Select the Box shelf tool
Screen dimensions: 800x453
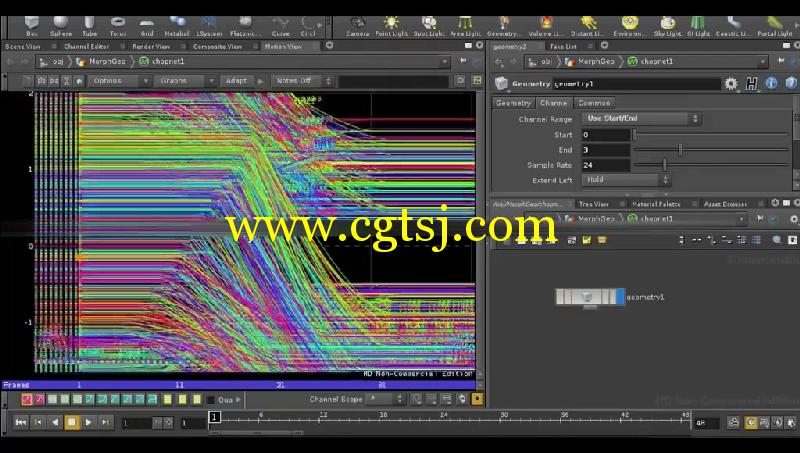pos(32,26)
